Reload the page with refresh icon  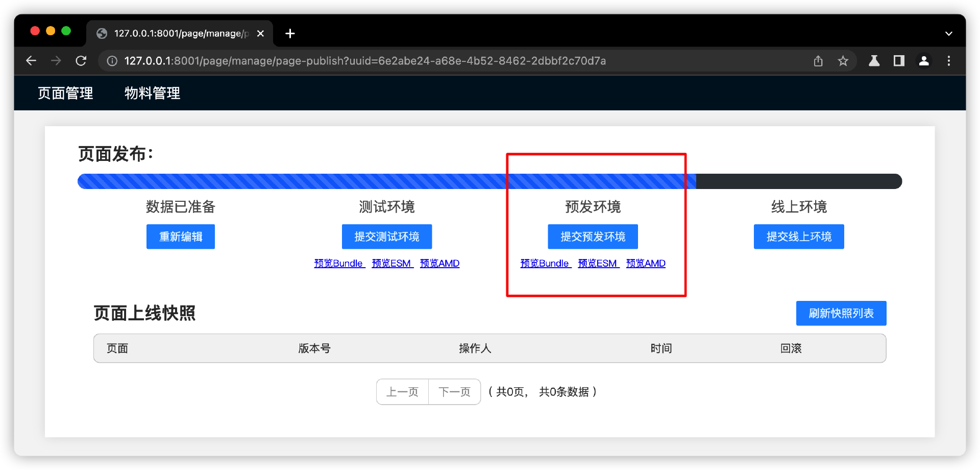click(81, 61)
